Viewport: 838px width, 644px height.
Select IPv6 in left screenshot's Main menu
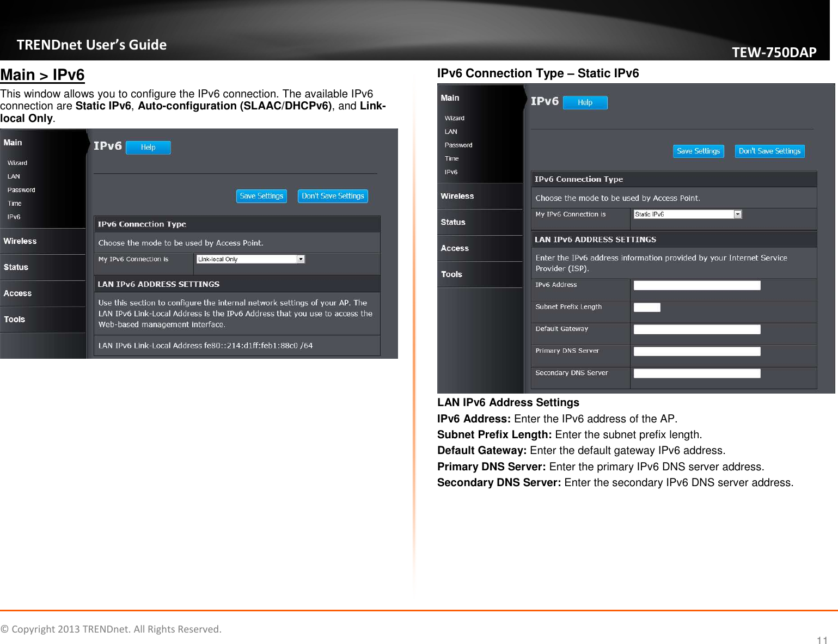pos(14,217)
